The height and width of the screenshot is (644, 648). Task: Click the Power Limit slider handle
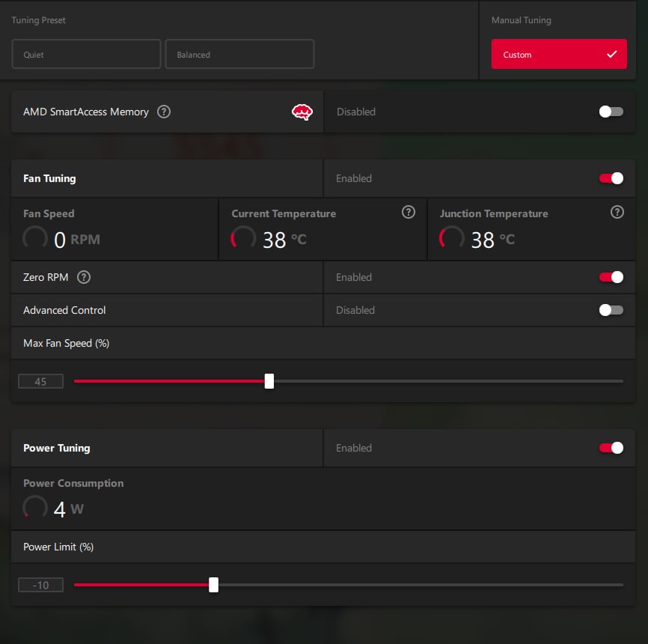click(x=214, y=585)
